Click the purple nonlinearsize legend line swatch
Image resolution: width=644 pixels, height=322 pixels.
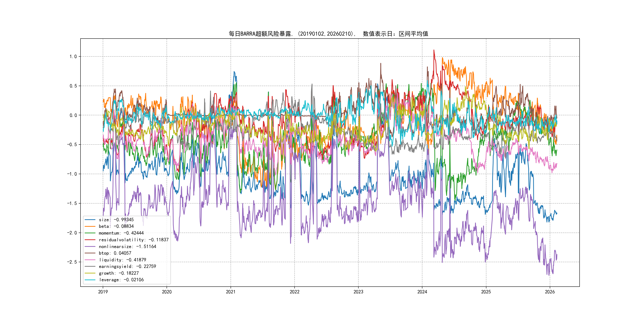click(x=90, y=246)
